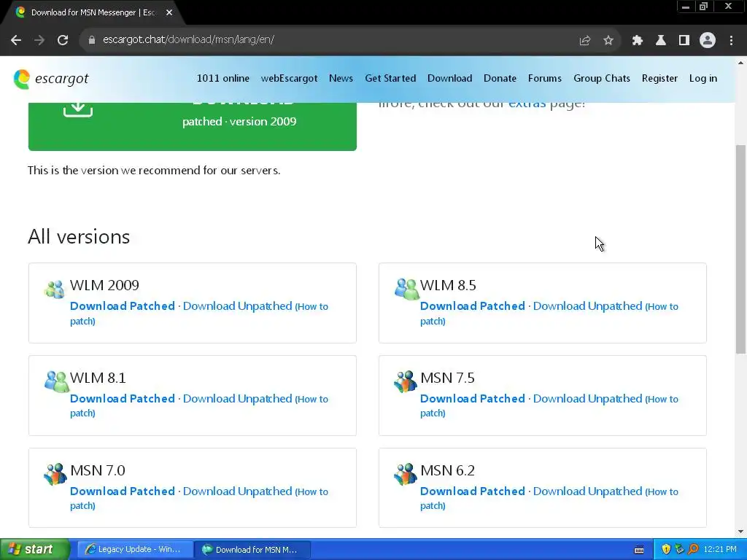Click the share page icon in address bar
This screenshot has height=560, width=747.
tap(584, 41)
